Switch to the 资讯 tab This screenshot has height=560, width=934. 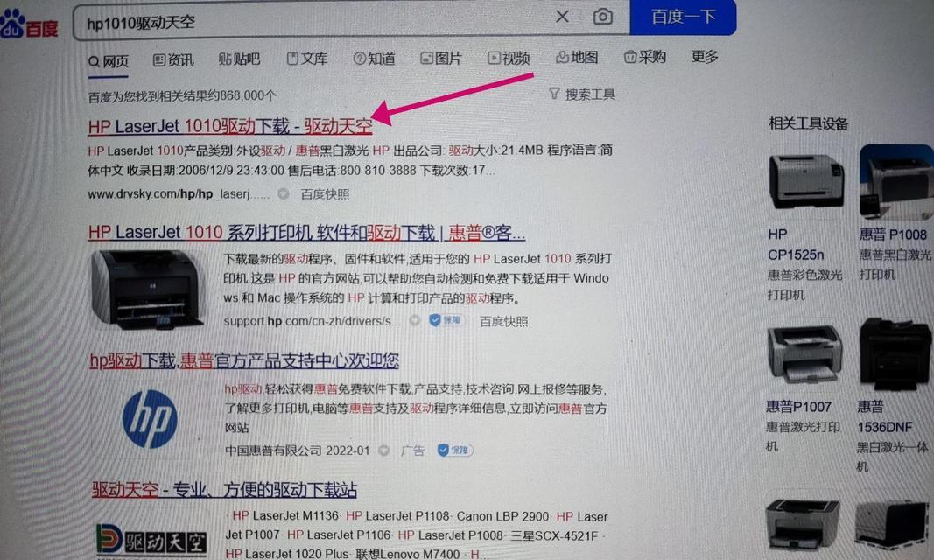click(173, 60)
